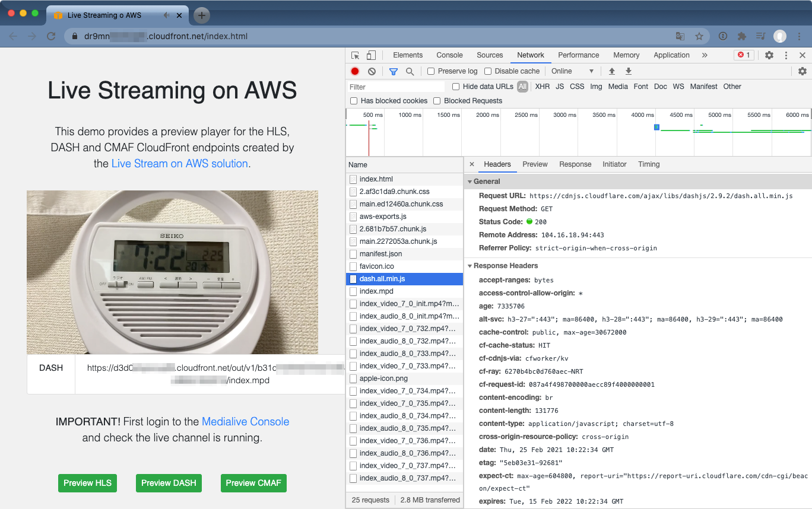Open the Preview tab for the request
Viewport: 812px width, 509px height.
pyautogui.click(x=535, y=164)
